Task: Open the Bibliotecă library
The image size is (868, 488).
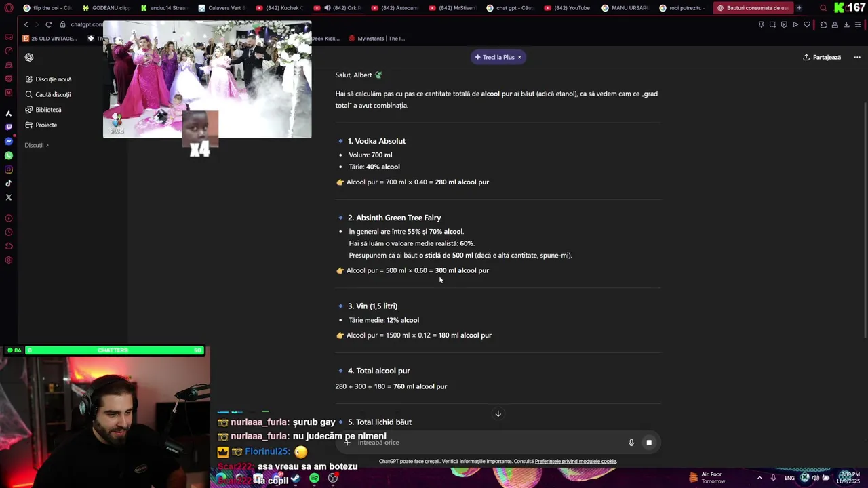Action: 43,110
